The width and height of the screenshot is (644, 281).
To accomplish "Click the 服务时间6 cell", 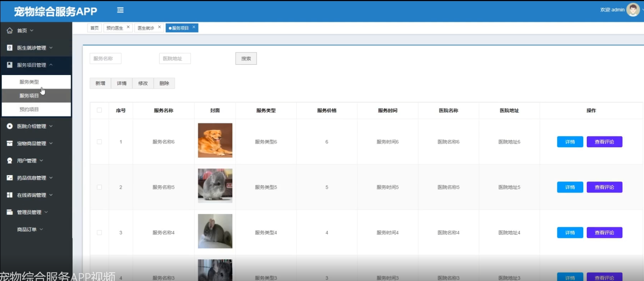I will tap(388, 142).
